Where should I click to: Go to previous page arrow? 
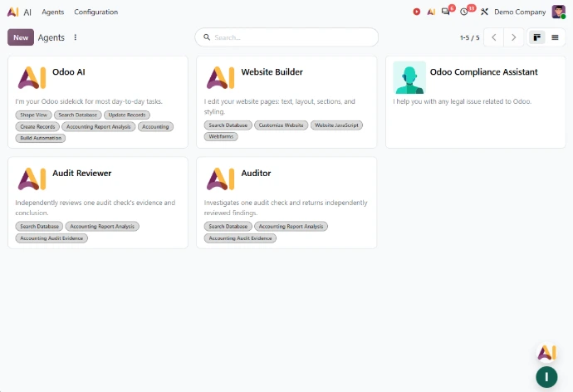click(494, 37)
